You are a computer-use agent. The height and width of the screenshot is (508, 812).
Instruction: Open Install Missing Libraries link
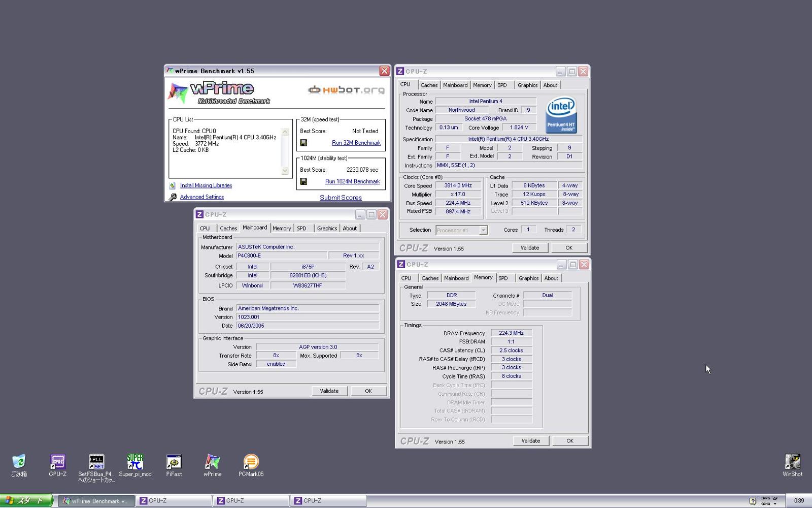pyautogui.click(x=206, y=185)
